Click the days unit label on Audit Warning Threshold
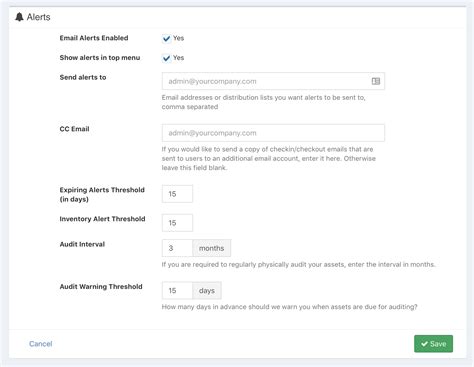 [207, 290]
